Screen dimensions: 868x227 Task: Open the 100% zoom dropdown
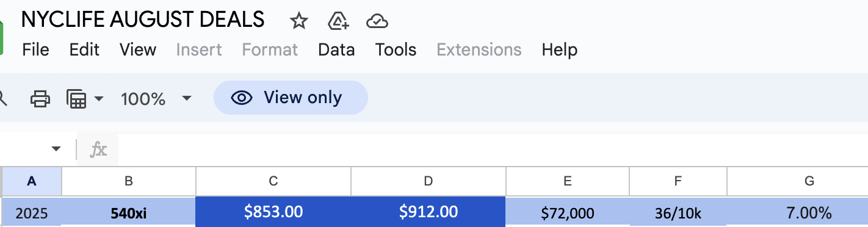coord(156,98)
